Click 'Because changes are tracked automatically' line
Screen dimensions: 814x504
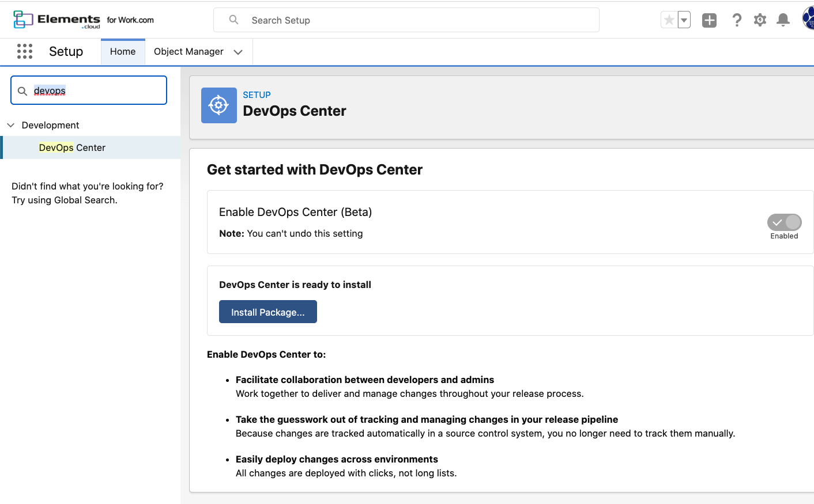(485, 433)
